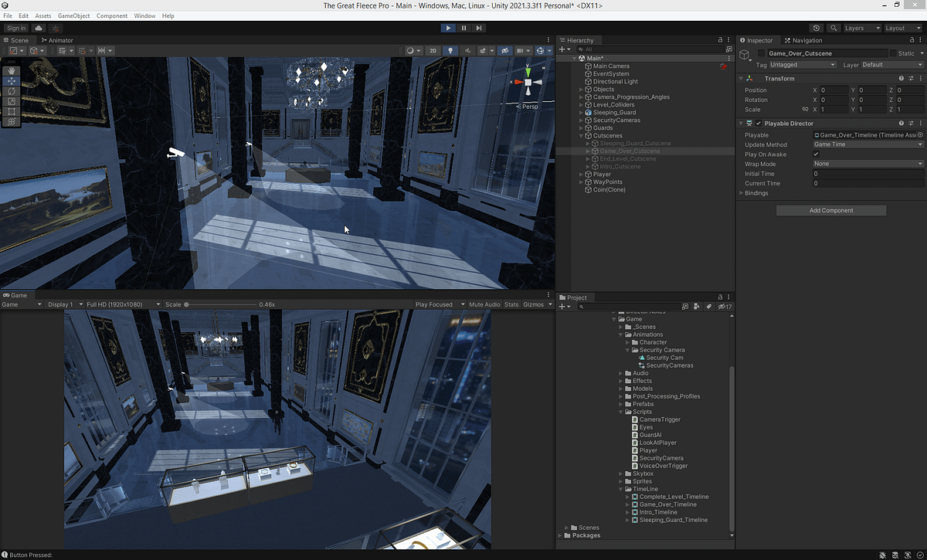The height and width of the screenshot is (560, 927).
Task: Toggle 2D view mode in Scene toolbar
Action: pyautogui.click(x=433, y=50)
